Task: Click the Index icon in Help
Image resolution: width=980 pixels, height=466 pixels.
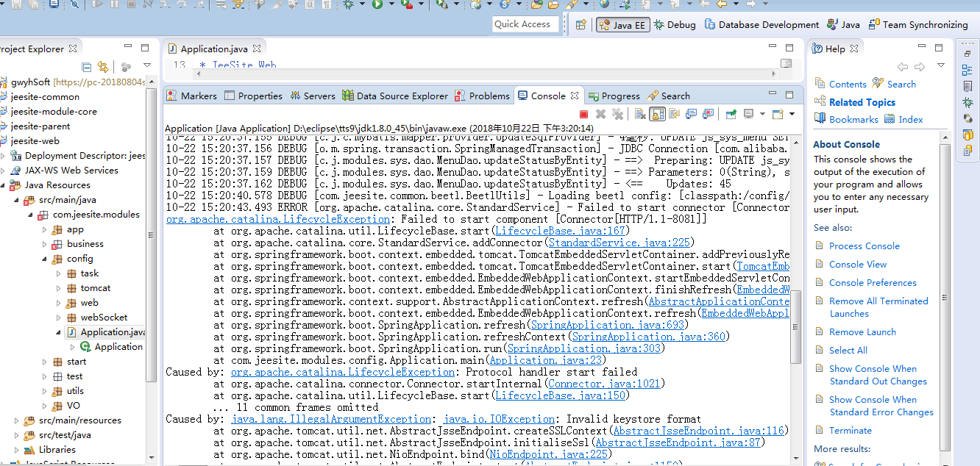Action: 890,119
